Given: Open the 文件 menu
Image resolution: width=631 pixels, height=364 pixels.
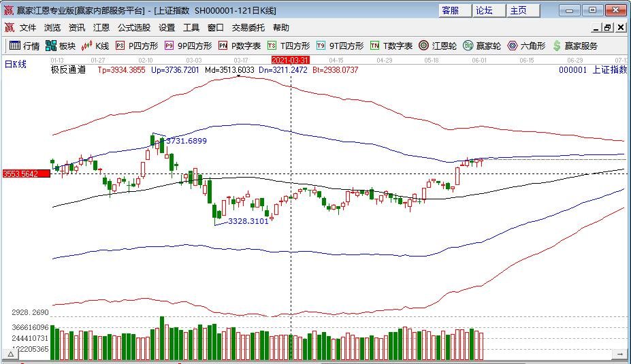Looking at the screenshot, I should [x=28, y=28].
